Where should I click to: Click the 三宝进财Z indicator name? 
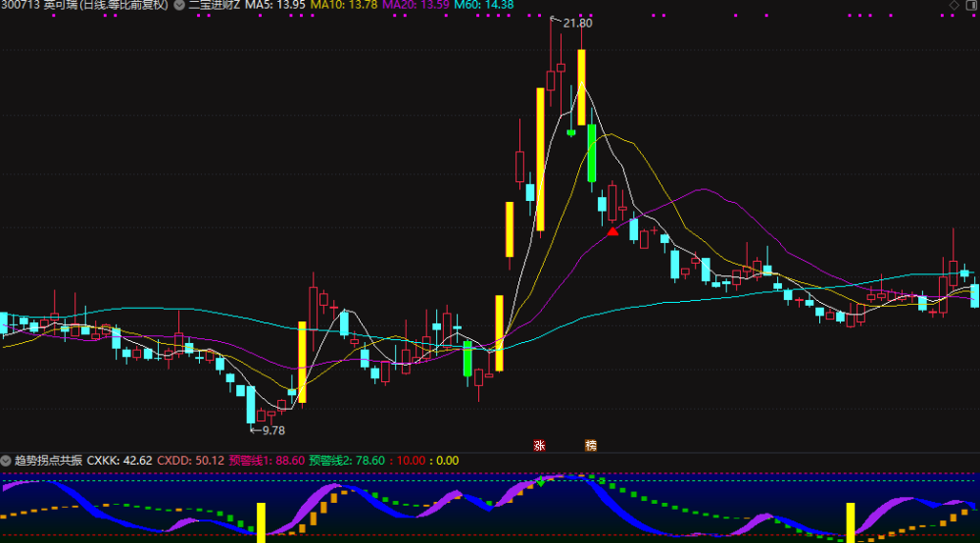(215, 5)
